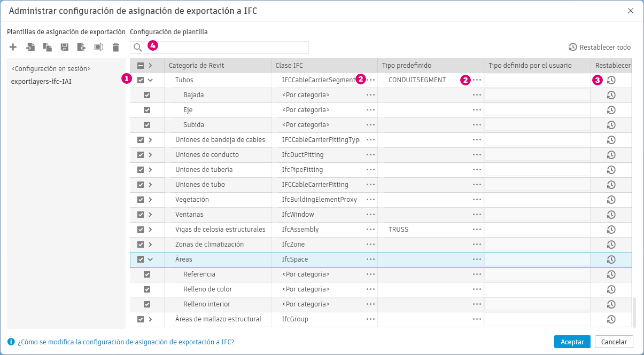Collapse the Tubos category row
This screenshot has width=644, height=355.
click(x=150, y=80)
